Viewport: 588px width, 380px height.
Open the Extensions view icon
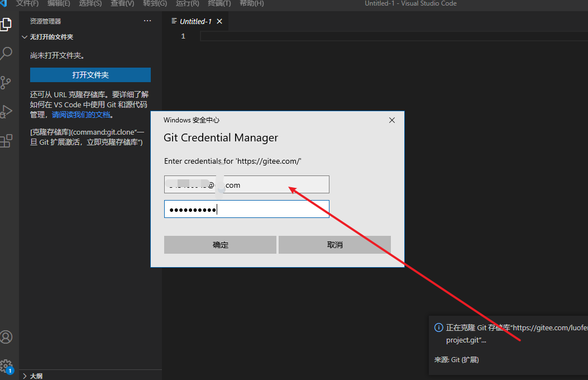6,141
